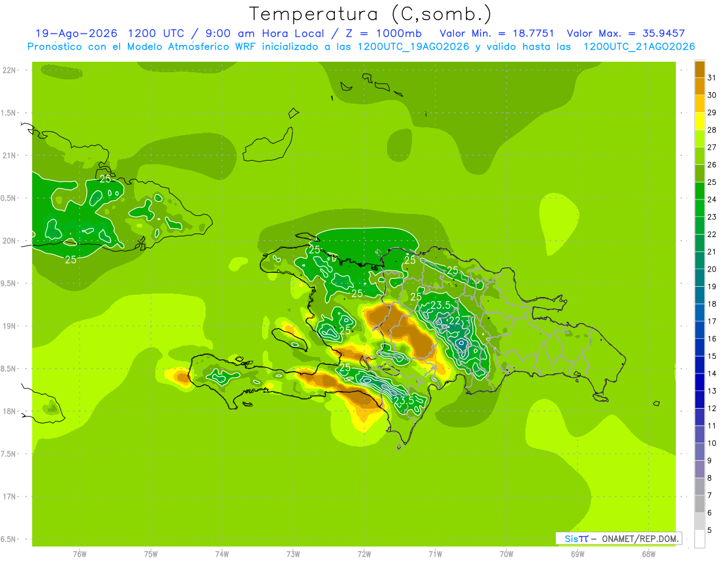The width and height of the screenshot is (728, 562).
Task: Click the '18N' latitude axis label
Action: click(x=10, y=412)
